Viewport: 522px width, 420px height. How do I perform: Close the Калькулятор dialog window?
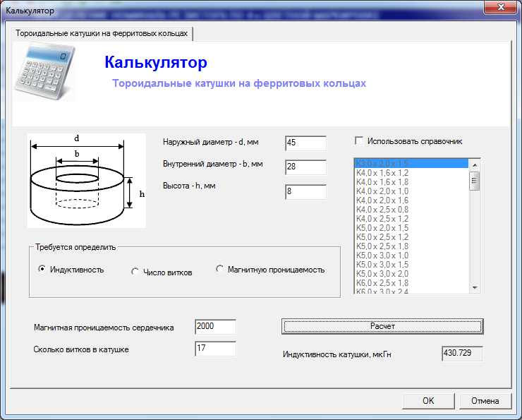[501, 7]
